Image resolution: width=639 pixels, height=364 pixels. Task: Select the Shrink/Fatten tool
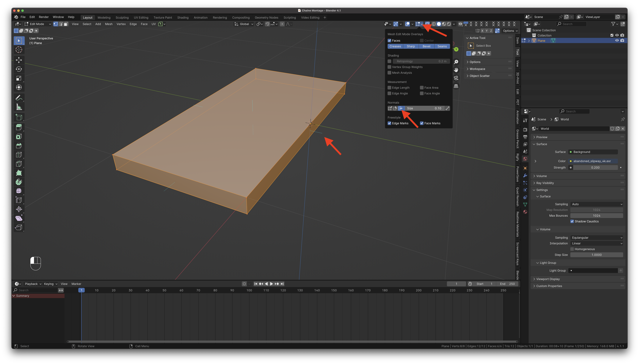(x=19, y=209)
